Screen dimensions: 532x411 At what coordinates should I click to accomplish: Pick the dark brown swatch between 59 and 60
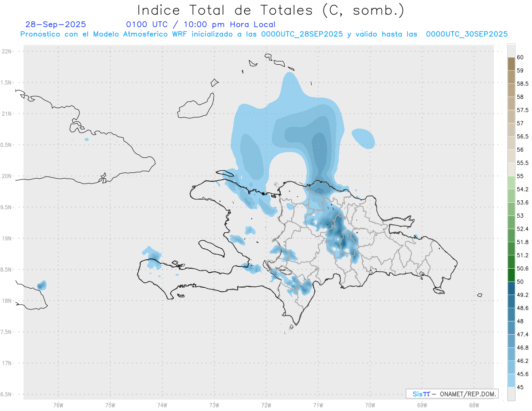[511, 64]
